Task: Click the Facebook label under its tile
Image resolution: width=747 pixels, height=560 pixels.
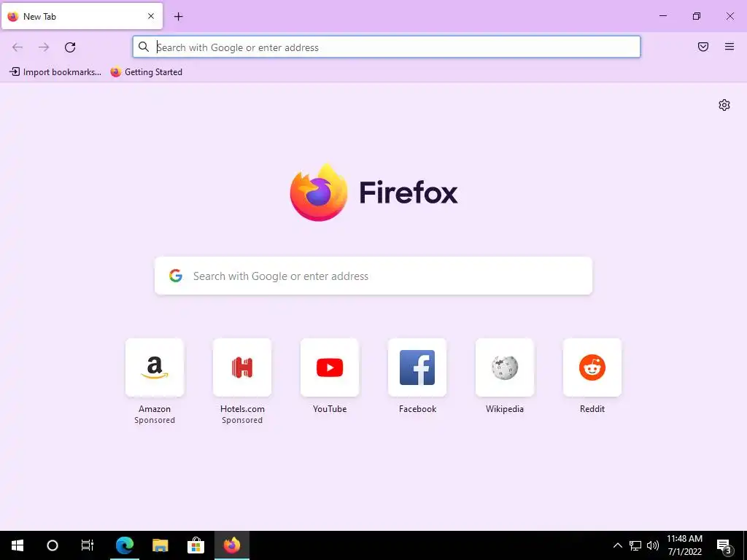Action: point(417,409)
